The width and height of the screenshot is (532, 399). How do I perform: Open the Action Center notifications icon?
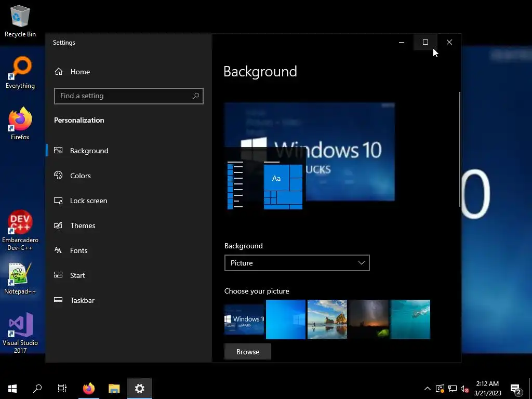[516, 389]
